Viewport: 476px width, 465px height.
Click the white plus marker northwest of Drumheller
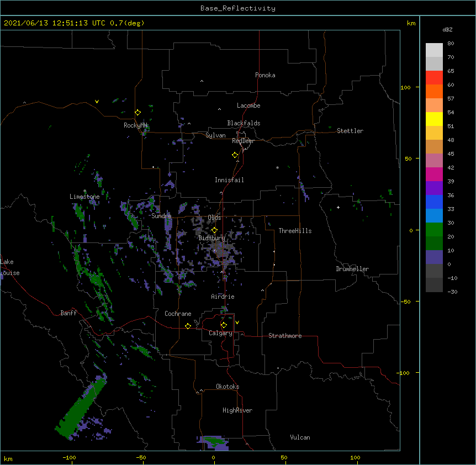(x=338, y=207)
